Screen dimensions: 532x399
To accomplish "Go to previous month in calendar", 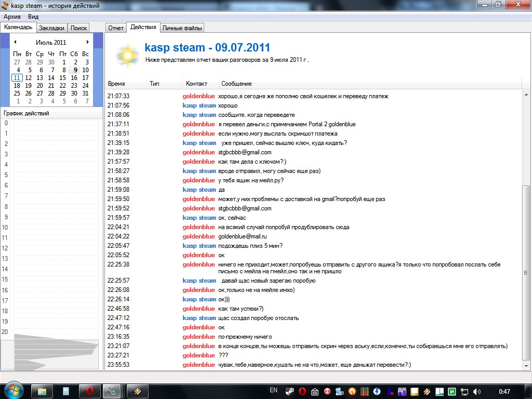I will pos(15,42).
